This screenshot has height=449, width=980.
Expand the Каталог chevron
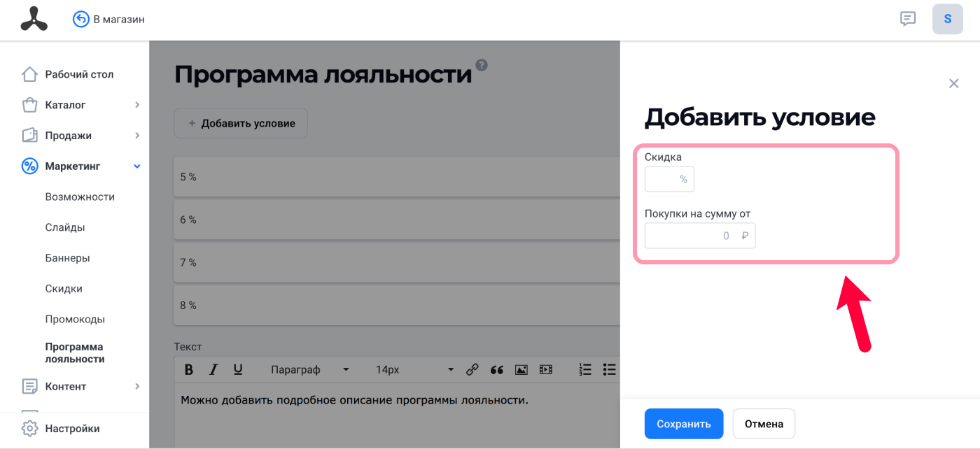pyautogui.click(x=137, y=105)
